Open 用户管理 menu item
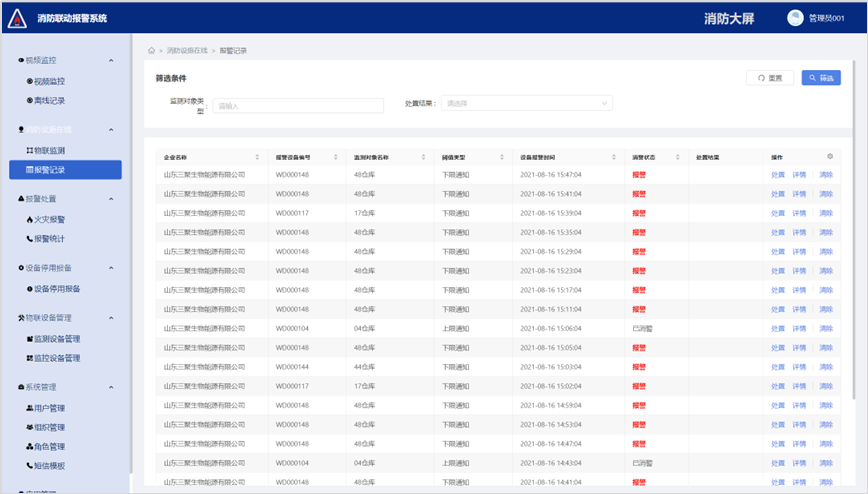This screenshot has width=868, height=494. click(x=46, y=408)
